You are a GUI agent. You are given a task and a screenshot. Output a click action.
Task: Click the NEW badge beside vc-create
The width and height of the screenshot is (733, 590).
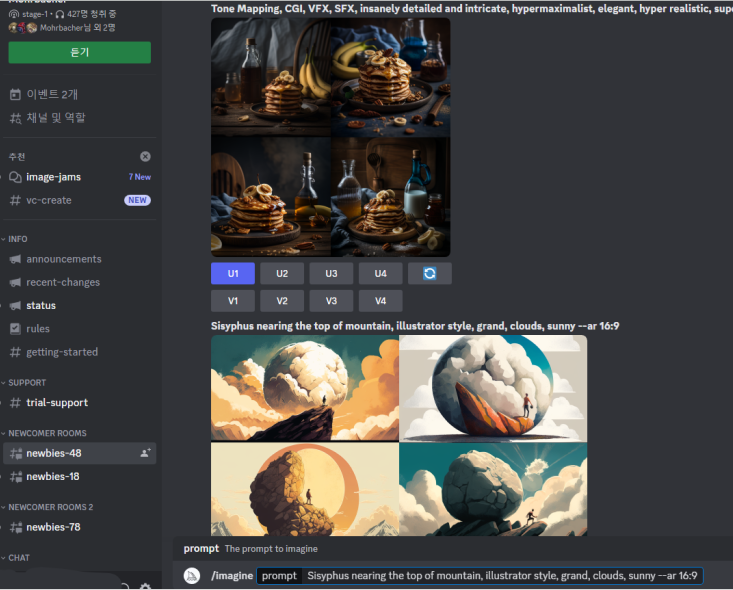click(137, 201)
